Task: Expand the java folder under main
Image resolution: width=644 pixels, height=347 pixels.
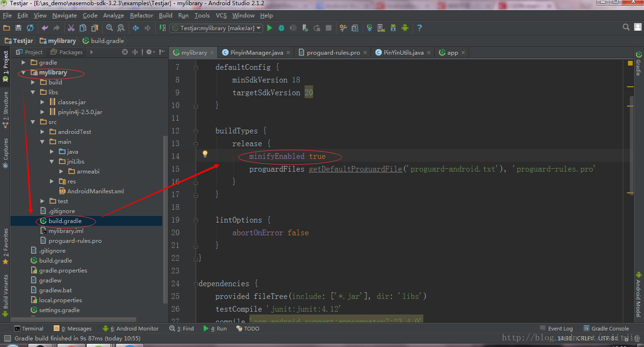Action: [52, 152]
